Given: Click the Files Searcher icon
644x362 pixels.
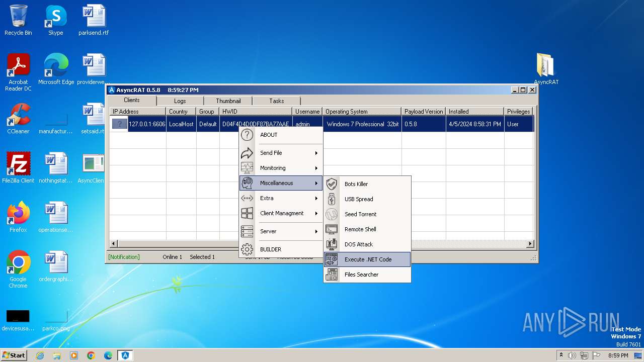Looking at the screenshot, I should [331, 275].
